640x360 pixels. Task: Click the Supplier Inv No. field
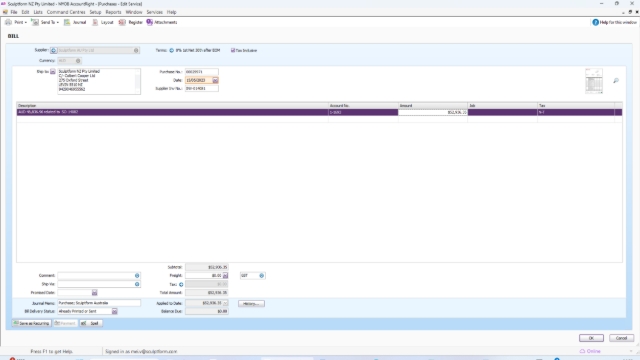[201, 89]
